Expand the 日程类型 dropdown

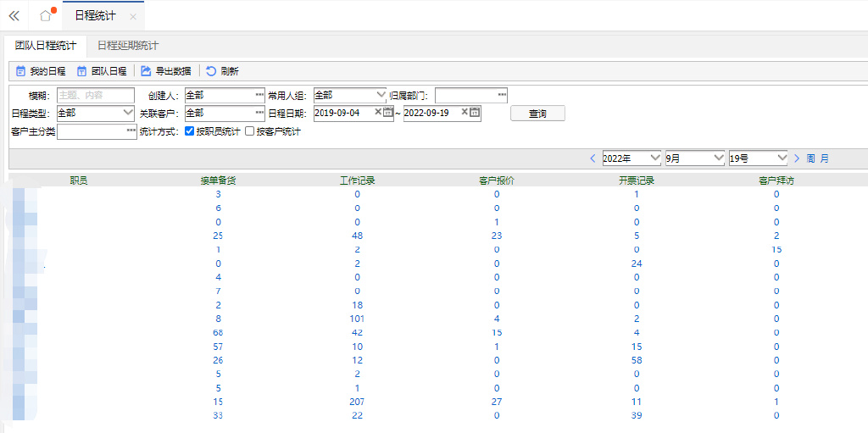click(x=128, y=113)
